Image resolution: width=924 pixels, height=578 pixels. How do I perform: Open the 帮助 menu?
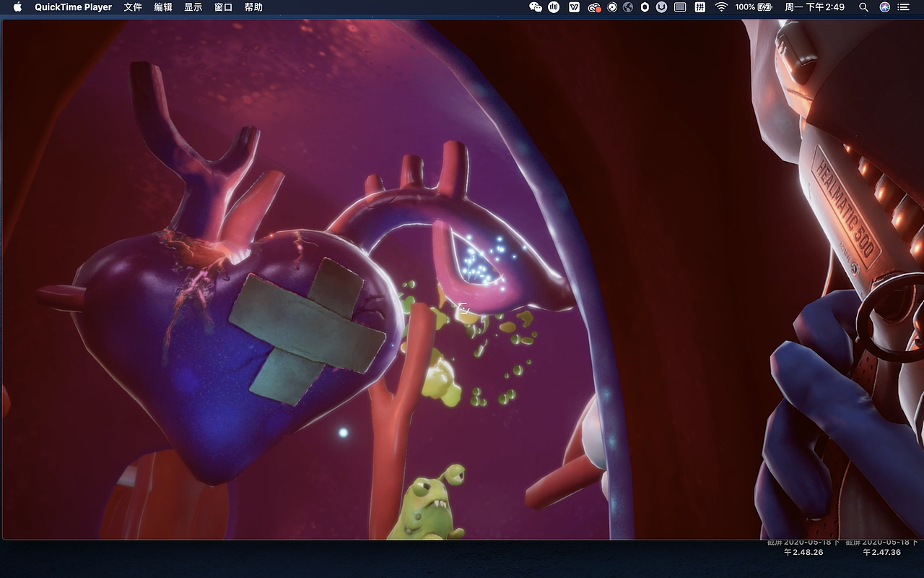[x=253, y=7]
